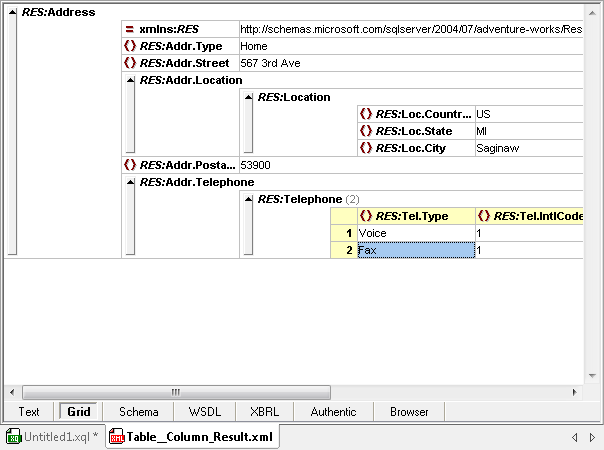The height and width of the screenshot is (450, 604).
Task: Click the Table_Column_Result.xml file icon
Action: [x=117, y=437]
